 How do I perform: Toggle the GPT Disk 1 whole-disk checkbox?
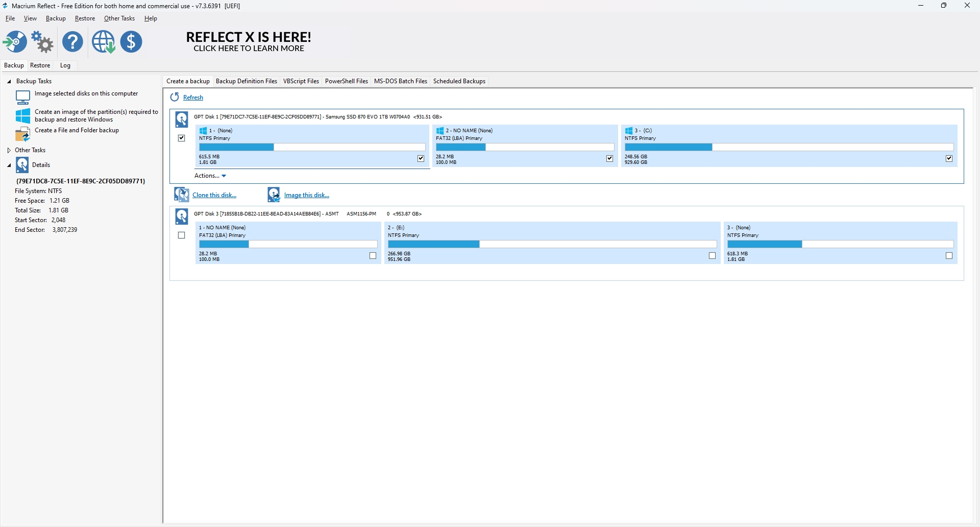[182, 138]
